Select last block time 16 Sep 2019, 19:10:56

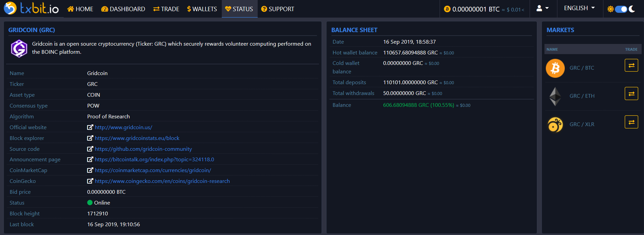click(113, 225)
